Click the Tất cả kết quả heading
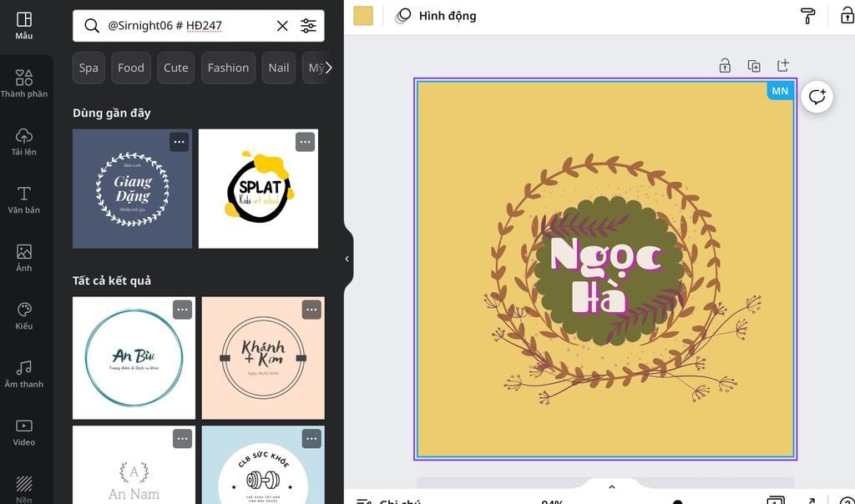The width and height of the screenshot is (855, 504). coord(112,280)
